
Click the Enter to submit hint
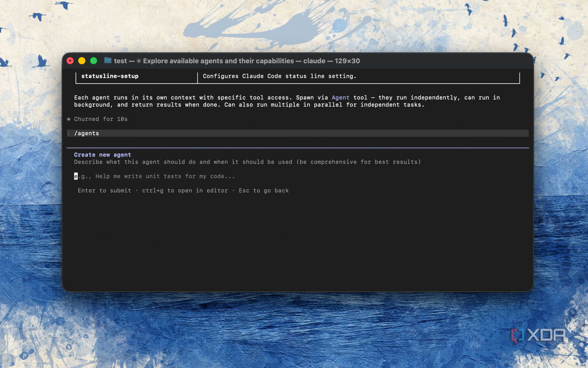click(104, 191)
